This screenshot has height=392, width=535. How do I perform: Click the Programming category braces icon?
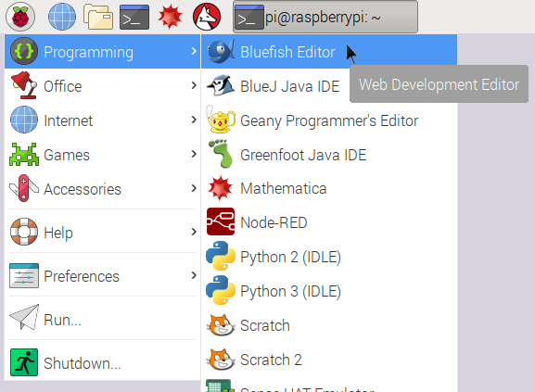coord(23,52)
